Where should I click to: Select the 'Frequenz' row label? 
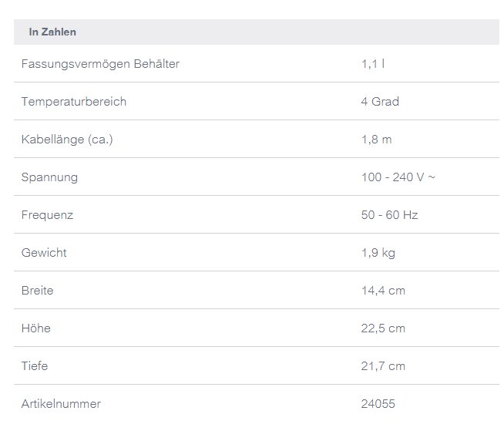pos(48,215)
